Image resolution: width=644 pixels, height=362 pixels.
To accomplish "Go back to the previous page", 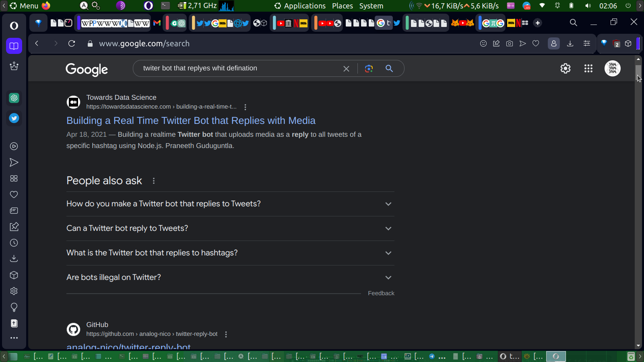I will point(37,43).
